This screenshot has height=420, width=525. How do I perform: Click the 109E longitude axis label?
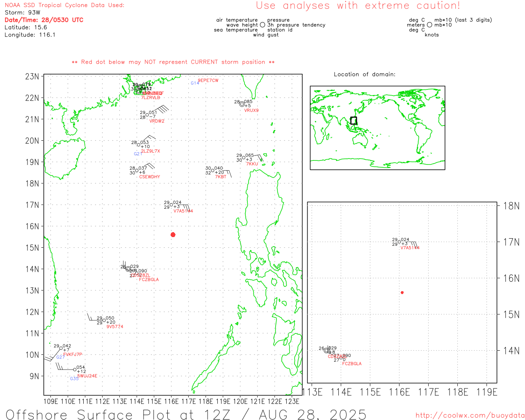(50, 401)
